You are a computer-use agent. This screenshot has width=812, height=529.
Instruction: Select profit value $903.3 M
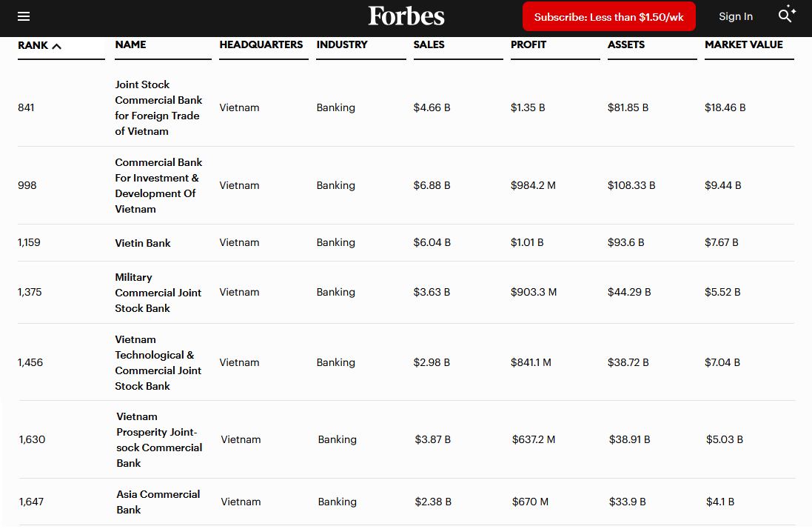(x=534, y=292)
